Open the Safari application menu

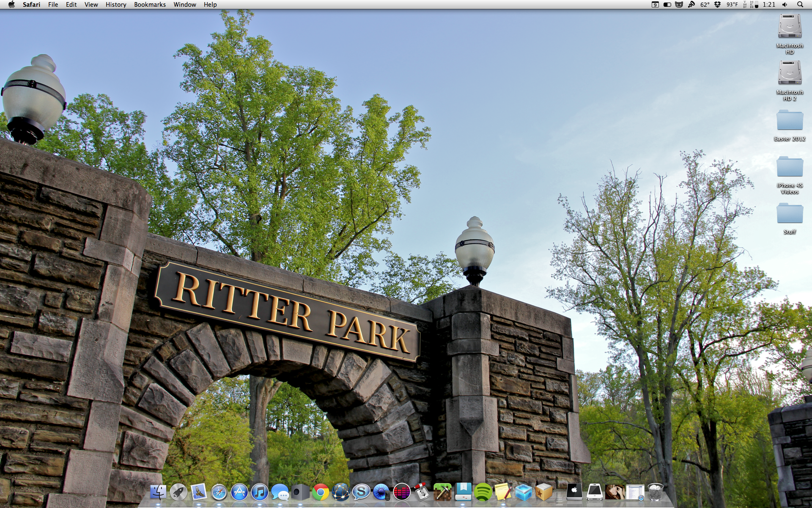click(32, 5)
